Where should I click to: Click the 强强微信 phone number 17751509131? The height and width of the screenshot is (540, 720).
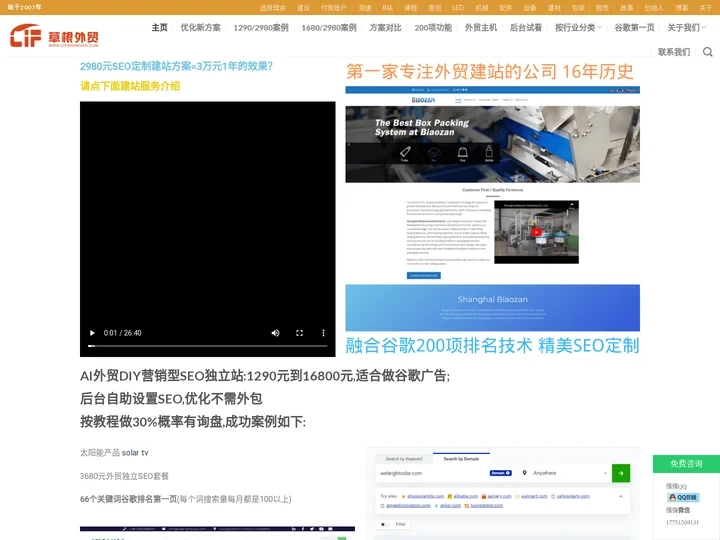(x=682, y=523)
